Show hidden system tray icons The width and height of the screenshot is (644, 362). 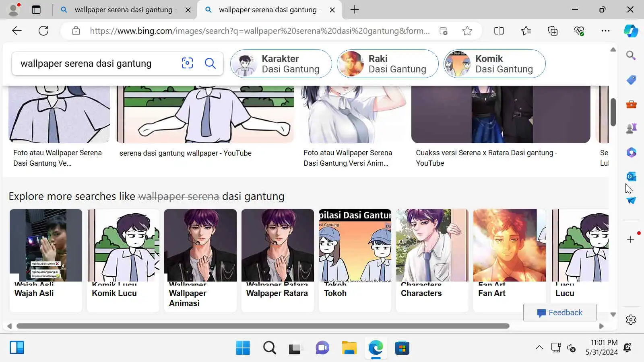point(539,348)
